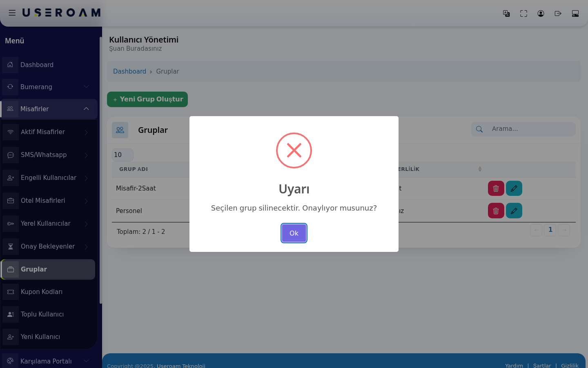Viewport: 588px width, 368px height.
Task: Click the logout icon in header
Action: click(558, 13)
